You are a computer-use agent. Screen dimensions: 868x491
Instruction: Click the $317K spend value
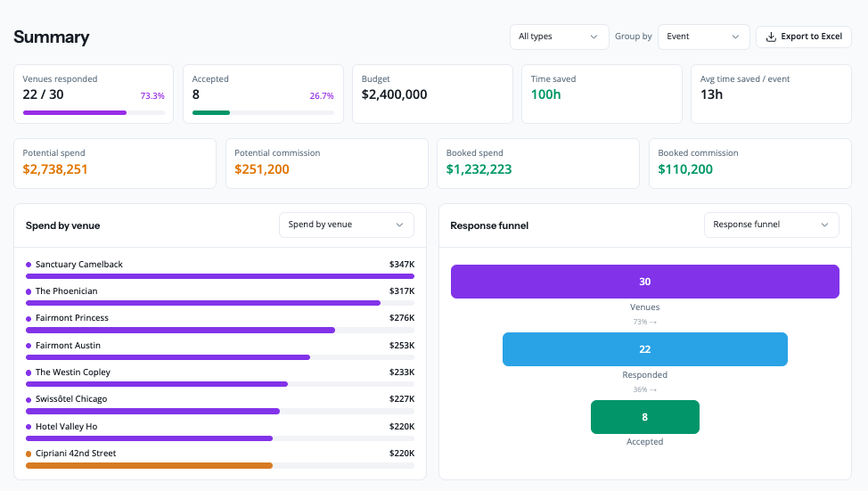(402, 291)
